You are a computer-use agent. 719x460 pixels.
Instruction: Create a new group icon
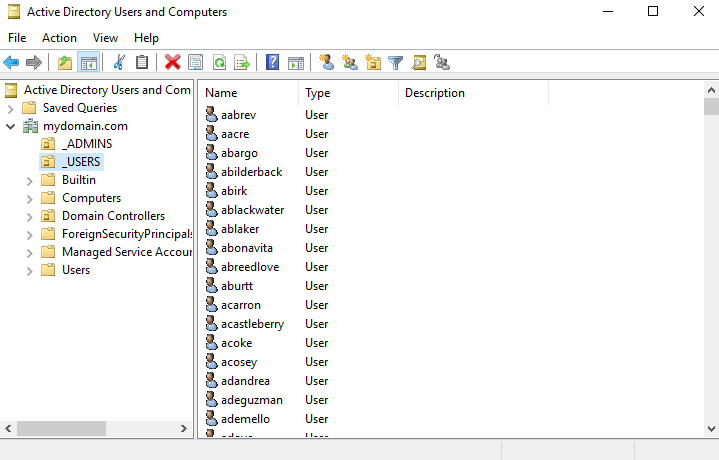point(350,62)
